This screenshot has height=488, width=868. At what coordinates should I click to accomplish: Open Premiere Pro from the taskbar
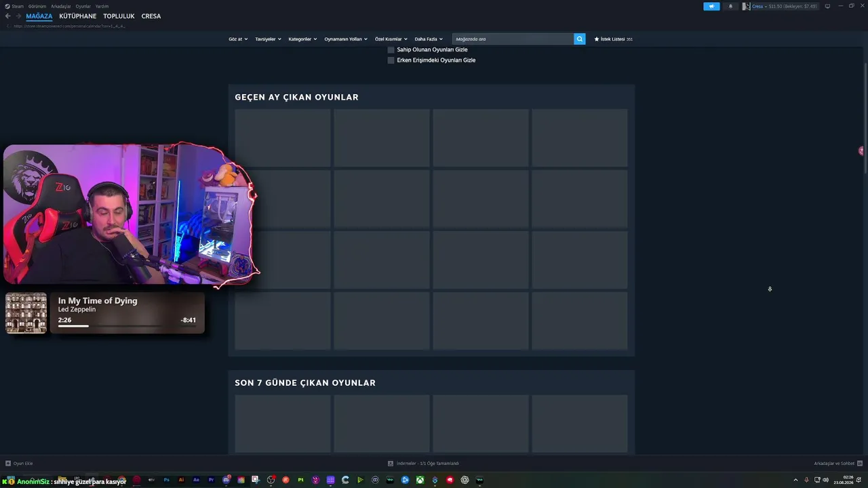point(211,480)
